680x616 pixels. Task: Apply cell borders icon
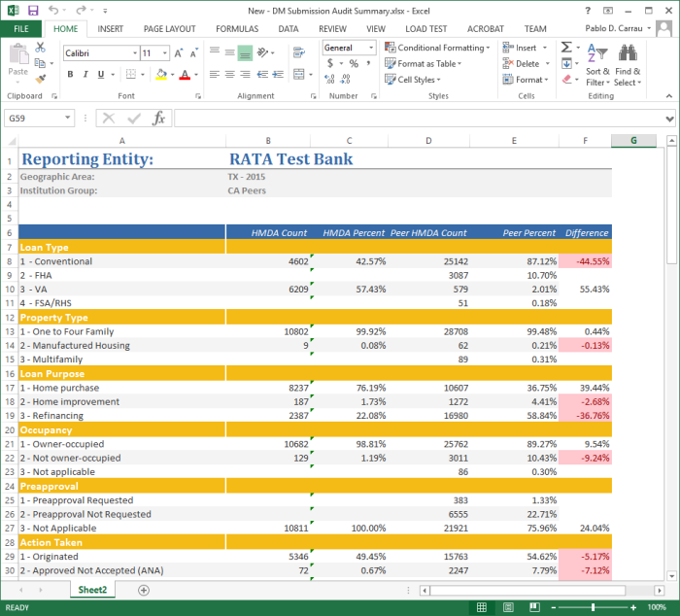click(131, 74)
